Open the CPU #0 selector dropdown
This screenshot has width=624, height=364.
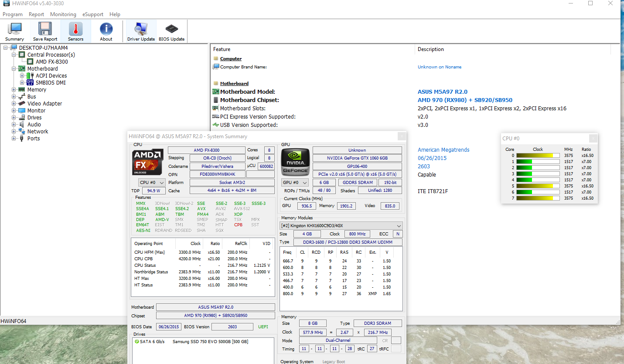click(151, 183)
